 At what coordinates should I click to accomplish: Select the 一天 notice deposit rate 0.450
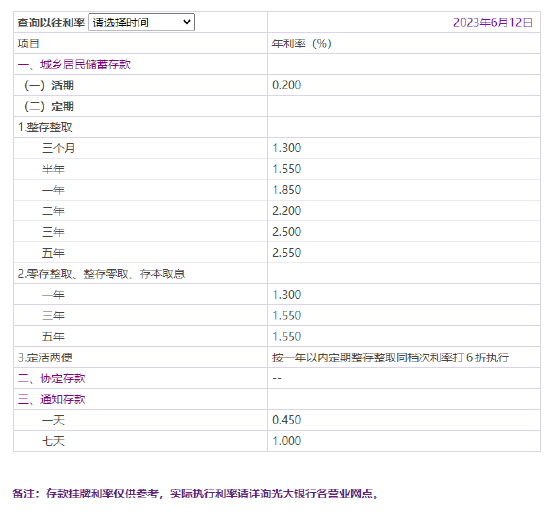(x=287, y=420)
